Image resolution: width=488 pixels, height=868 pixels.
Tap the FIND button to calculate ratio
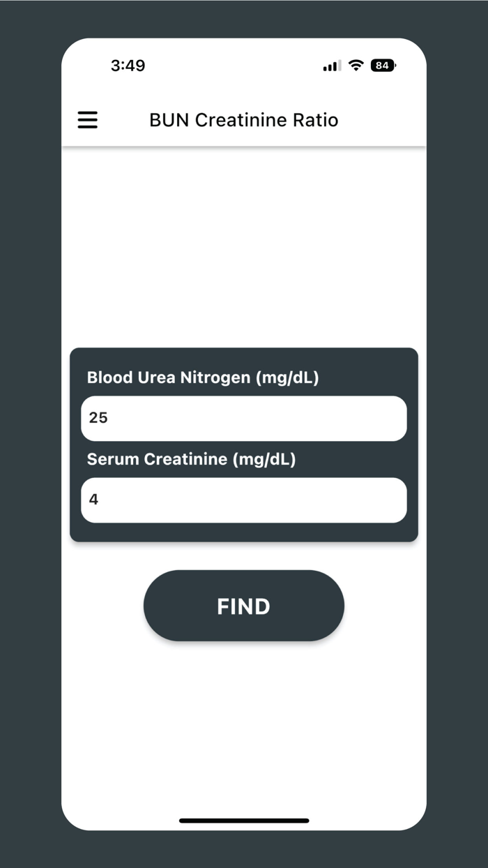(x=243, y=606)
